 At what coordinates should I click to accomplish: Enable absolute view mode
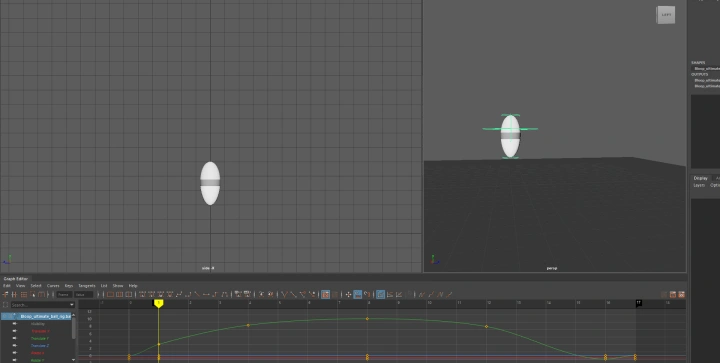pos(380,295)
